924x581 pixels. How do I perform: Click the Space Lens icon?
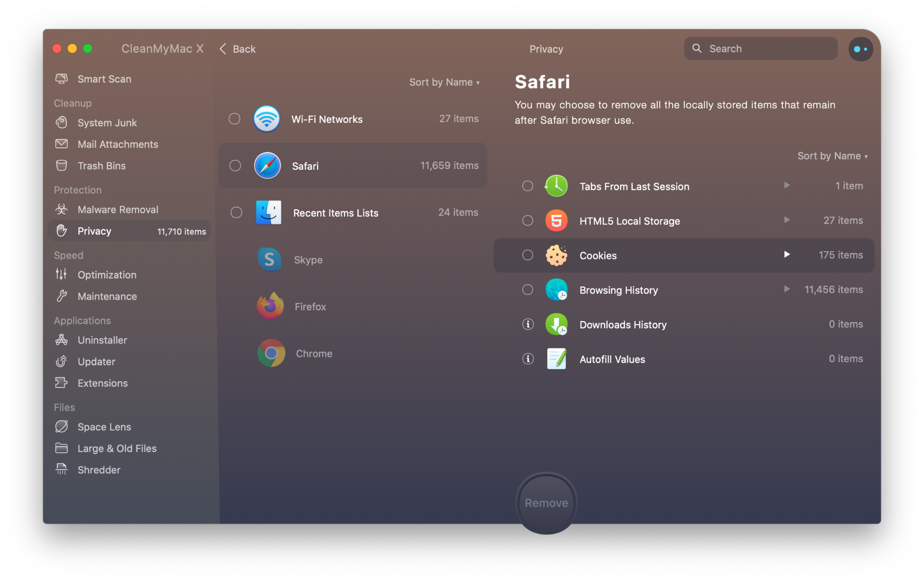(x=61, y=426)
